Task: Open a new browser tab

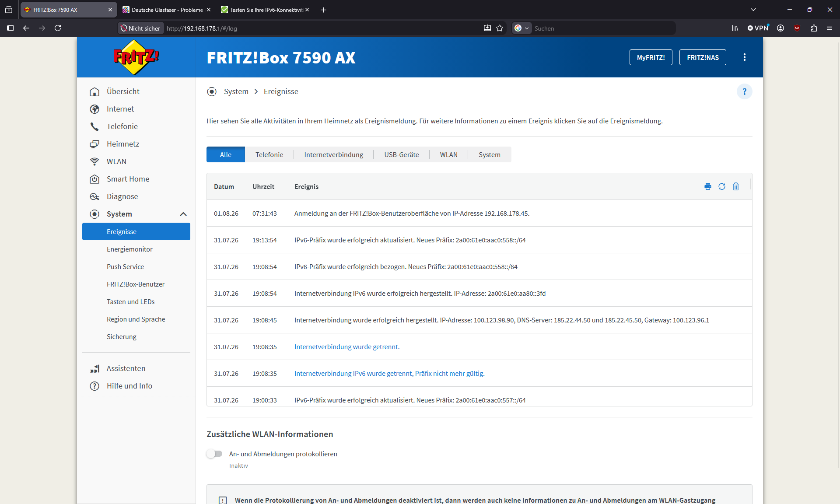Action: tap(324, 10)
